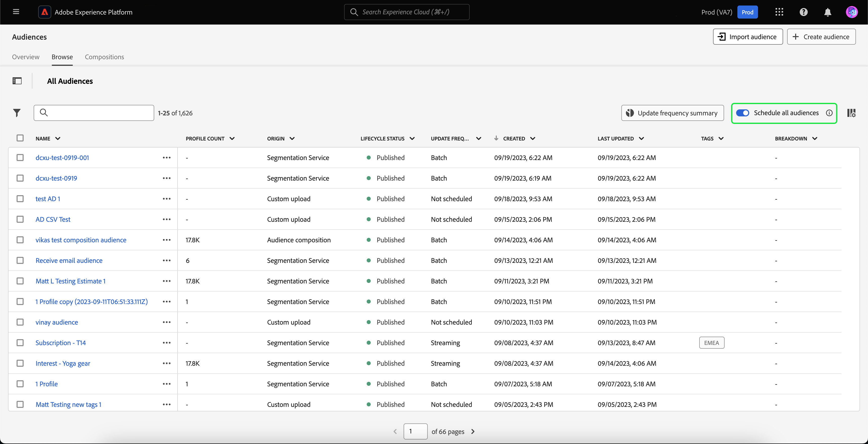Image resolution: width=868 pixels, height=444 pixels.
Task: Switch to the Overview tab
Action: (26, 57)
